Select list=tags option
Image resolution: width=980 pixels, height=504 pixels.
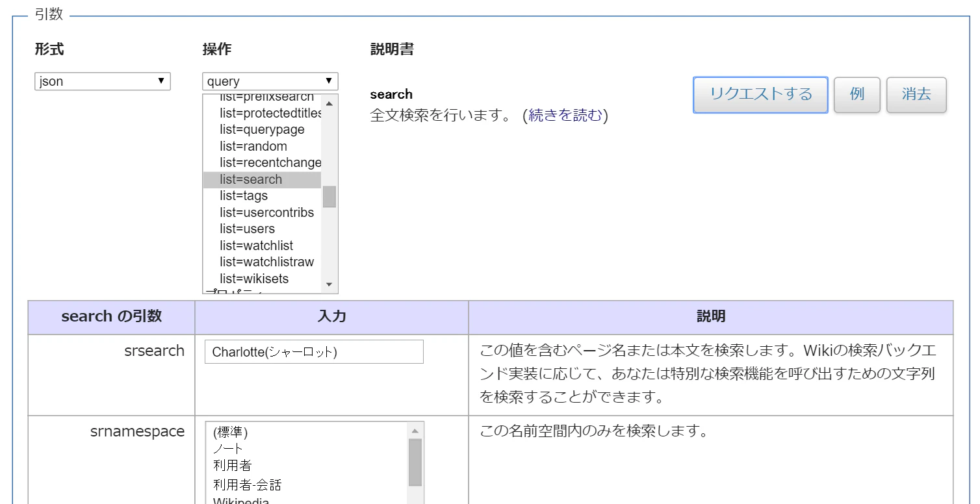click(263, 195)
